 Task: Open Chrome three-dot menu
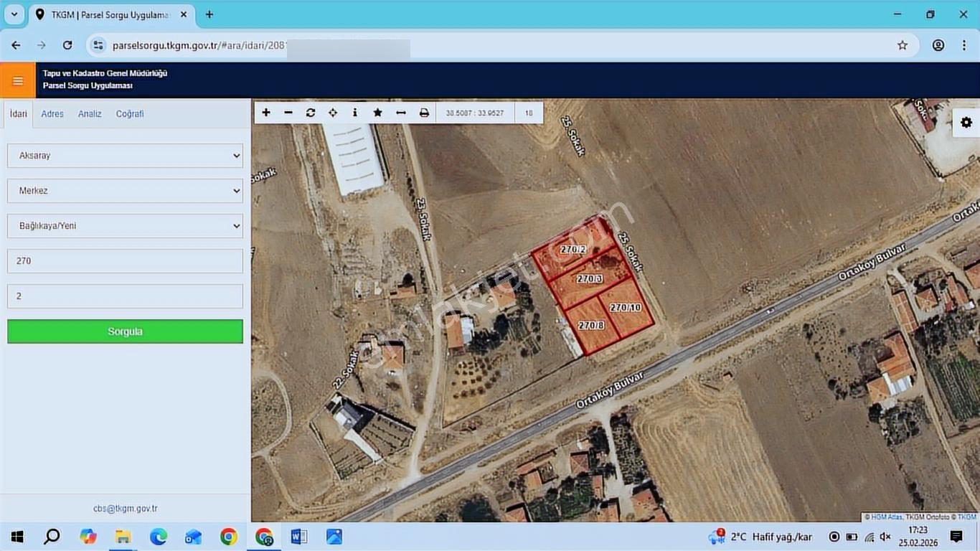tap(964, 45)
